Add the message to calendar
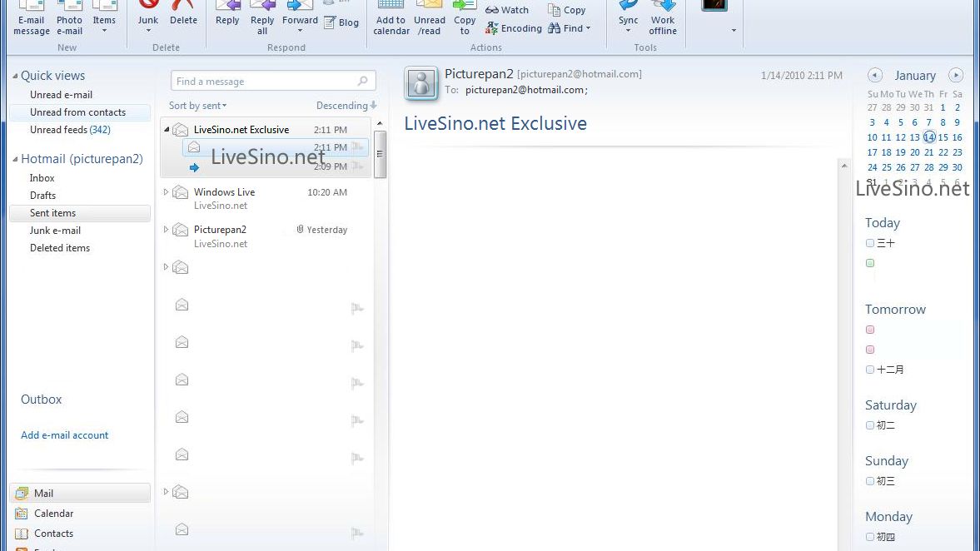Image resolution: width=980 pixels, height=551 pixels. (391, 18)
